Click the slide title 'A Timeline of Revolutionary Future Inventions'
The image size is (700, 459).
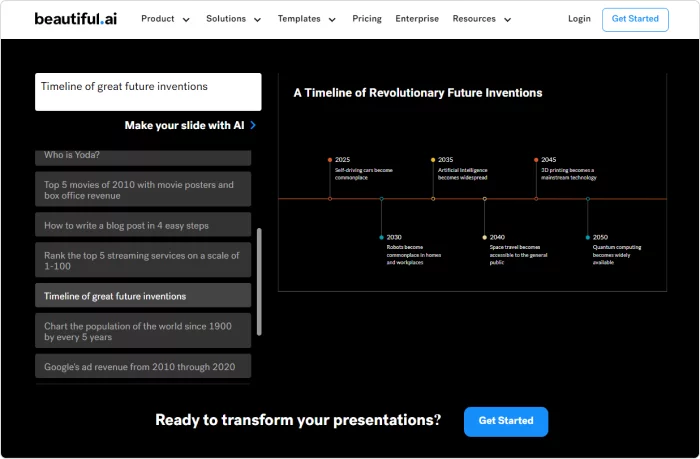418,93
